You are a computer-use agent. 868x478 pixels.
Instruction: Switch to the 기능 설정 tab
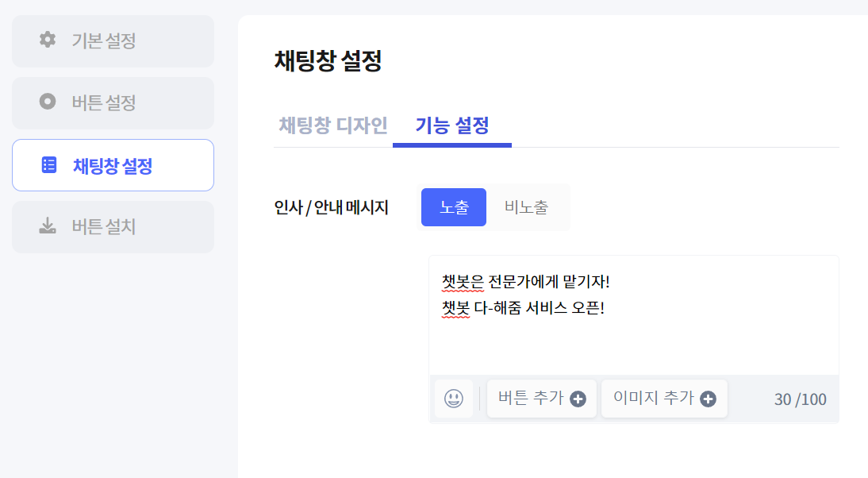click(452, 125)
